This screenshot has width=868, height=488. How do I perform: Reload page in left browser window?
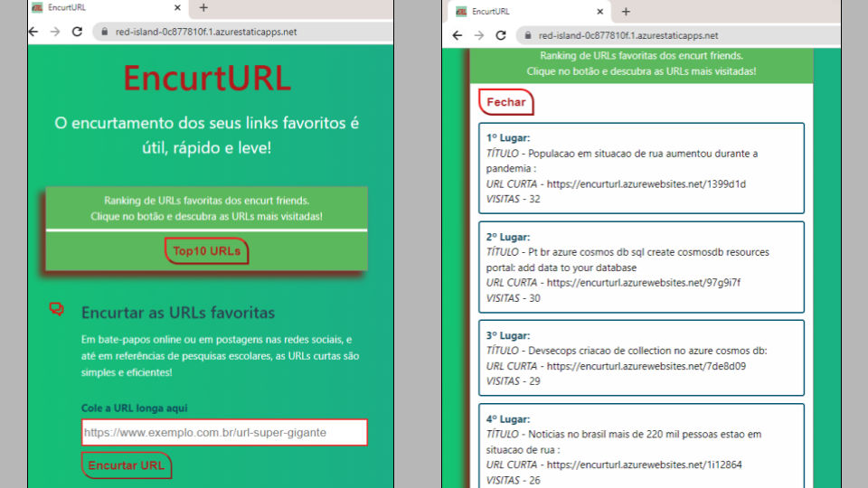coord(77,32)
